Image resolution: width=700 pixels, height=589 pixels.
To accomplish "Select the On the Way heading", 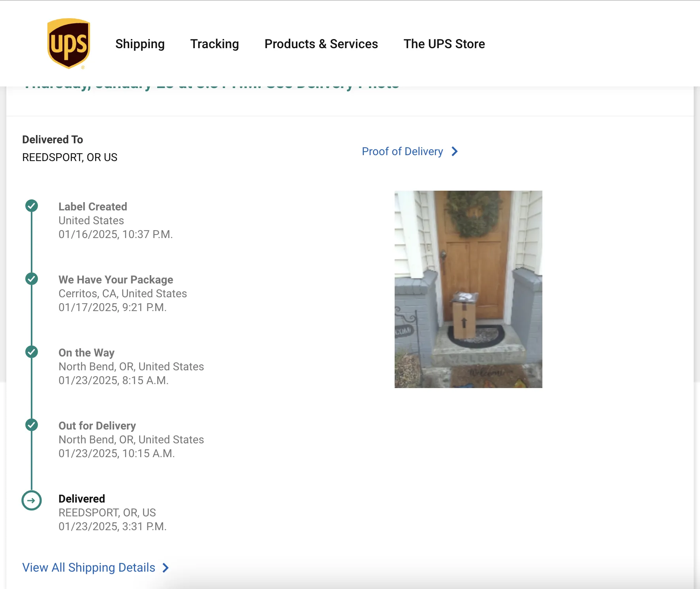I will tap(87, 353).
